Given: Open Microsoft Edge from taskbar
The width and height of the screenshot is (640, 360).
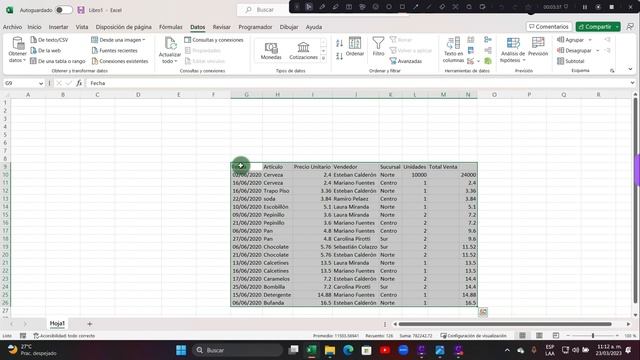Looking at the screenshot, I should coord(348,350).
